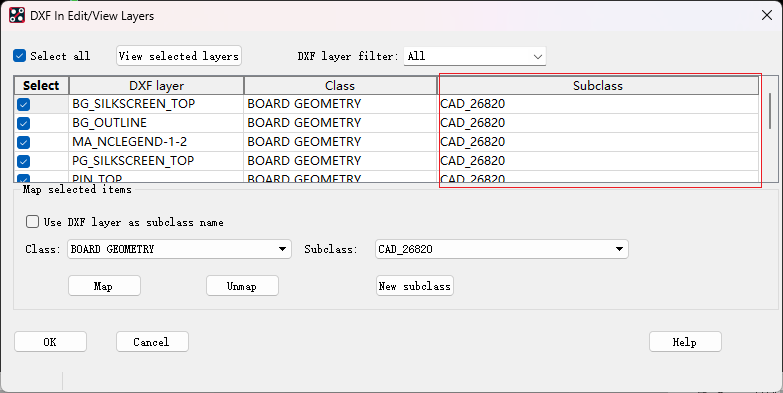Viewport: 783px width, 393px height.
Task: Toggle checkbox for MA_NCLEGEND-1-2 row
Action: click(x=23, y=142)
